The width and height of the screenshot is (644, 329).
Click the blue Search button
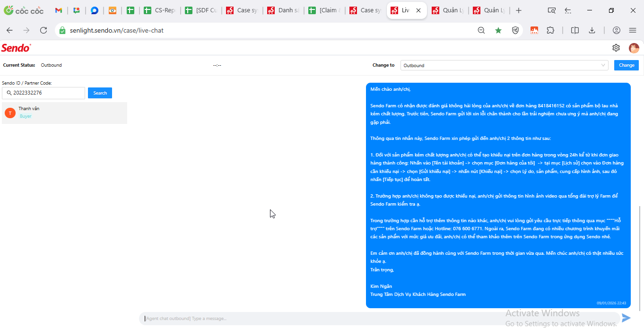click(100, 93)
